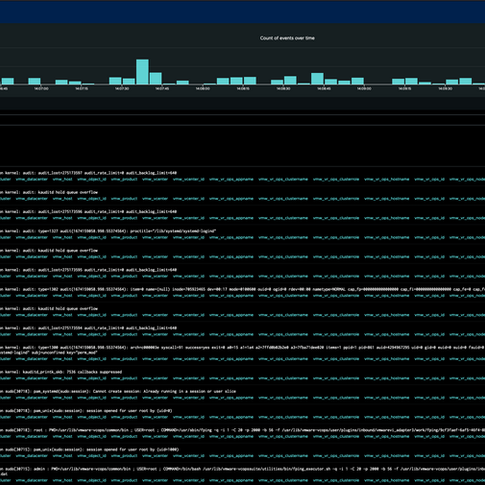Click vmw_object_id under the audit_lost=275173597 event

pyautogui.click(x=92, y=179)
